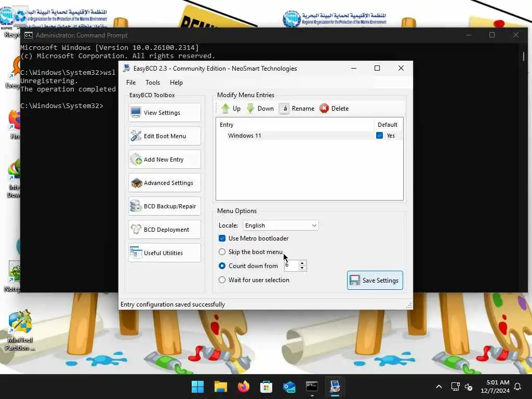The height and width of the screenshot is (399, 532).
Task: Open Add New Entry section
Action: click(x=165, y=159)
